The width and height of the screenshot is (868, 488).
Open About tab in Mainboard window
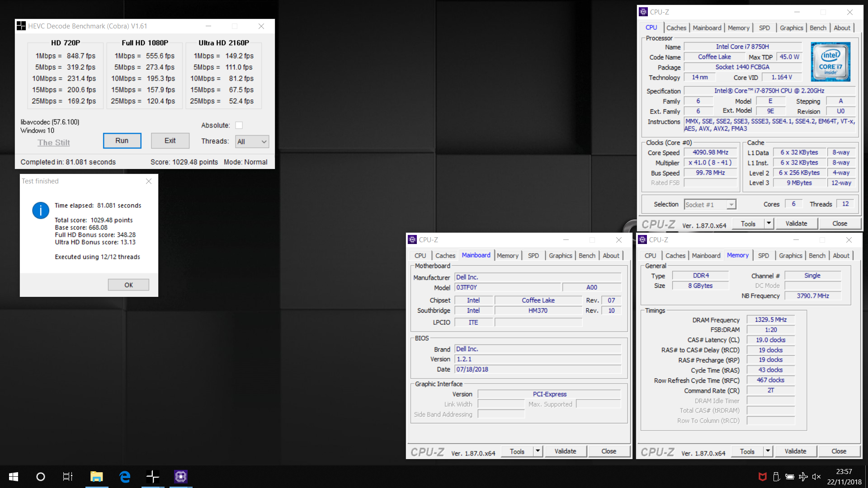click(611, 256)
